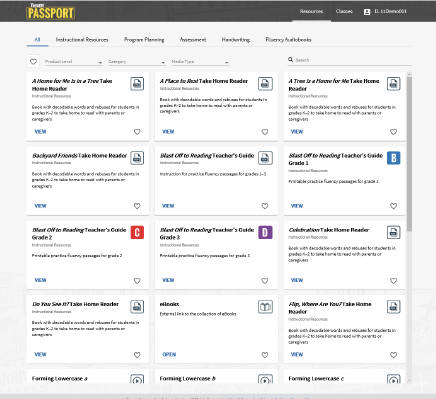Favorite A Home for Me Is in a Tree reader
Image resolution: width=436 pixels, height=399 pixels.
pyautogui.click(x=137, y=132)
